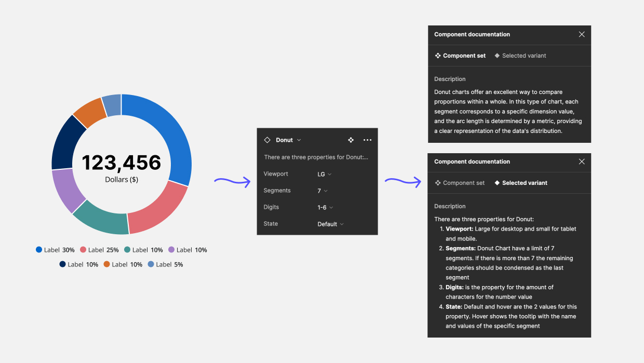Click the teal legend dot in the legend
The image size is (644, 363).
(x=127, y=250)
